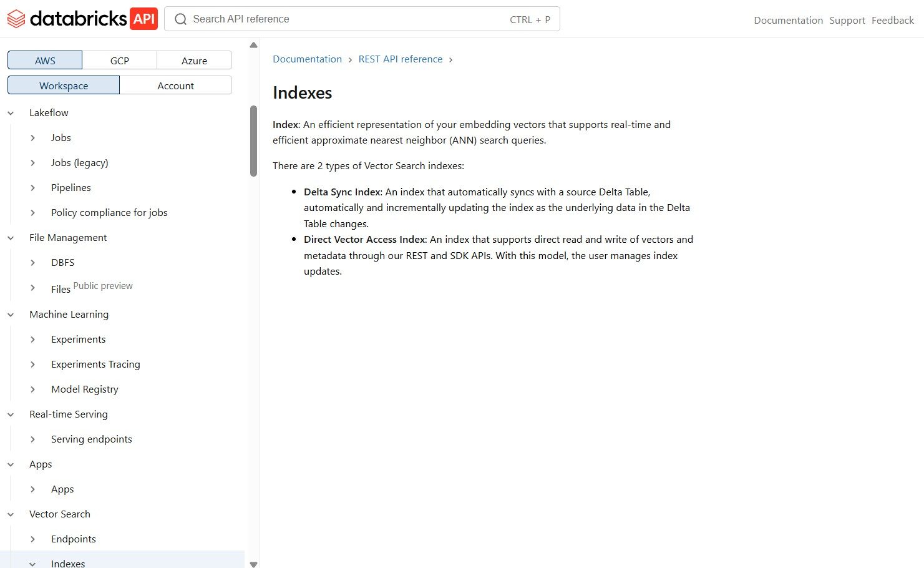
Task: Click the search magnifier icon
Action: click(x=181, y=19)
